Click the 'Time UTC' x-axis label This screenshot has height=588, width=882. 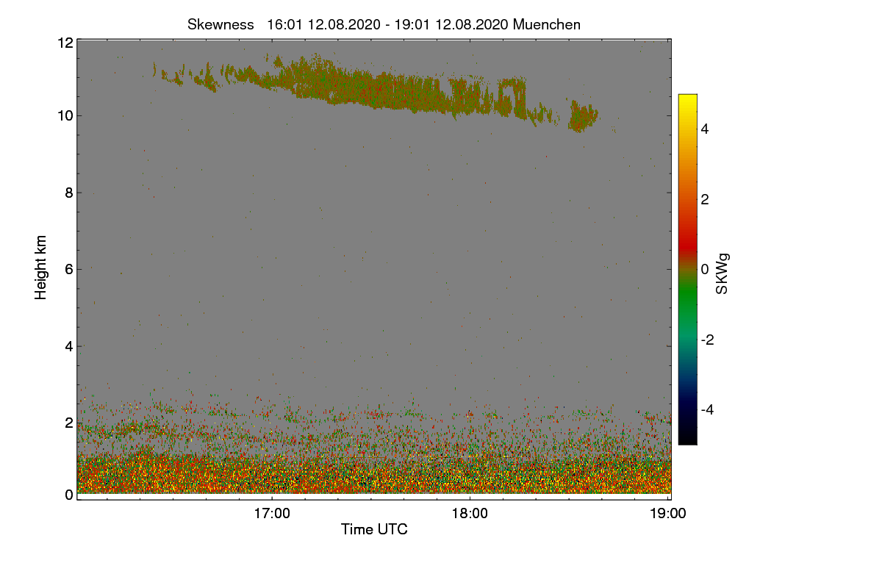374,529
